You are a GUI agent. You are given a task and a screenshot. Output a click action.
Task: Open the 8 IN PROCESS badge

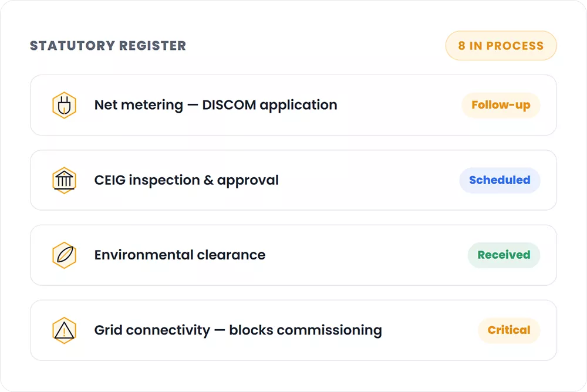click(x=501, y=46)
